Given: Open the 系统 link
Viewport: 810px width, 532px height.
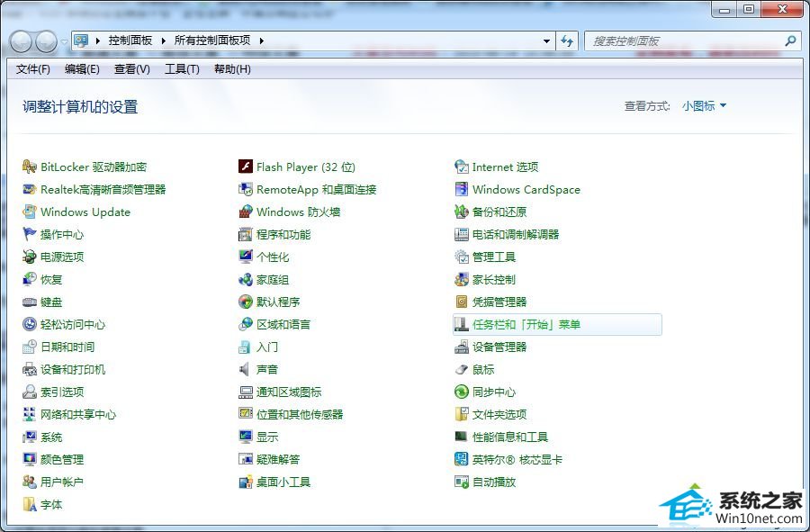Looking at the screenshot, I should pyautogui.click(x=51, y=437).
